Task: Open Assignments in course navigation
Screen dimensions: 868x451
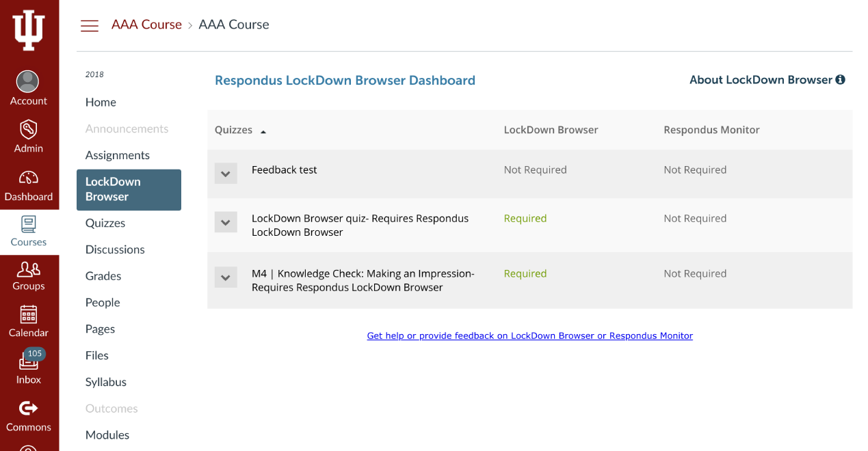Action: point(118,156)
